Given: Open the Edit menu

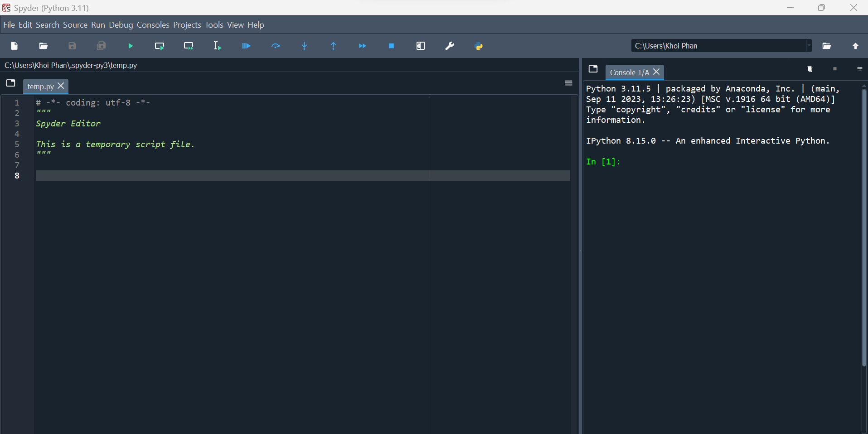Looking at the screenshot, I should [25, 25].
